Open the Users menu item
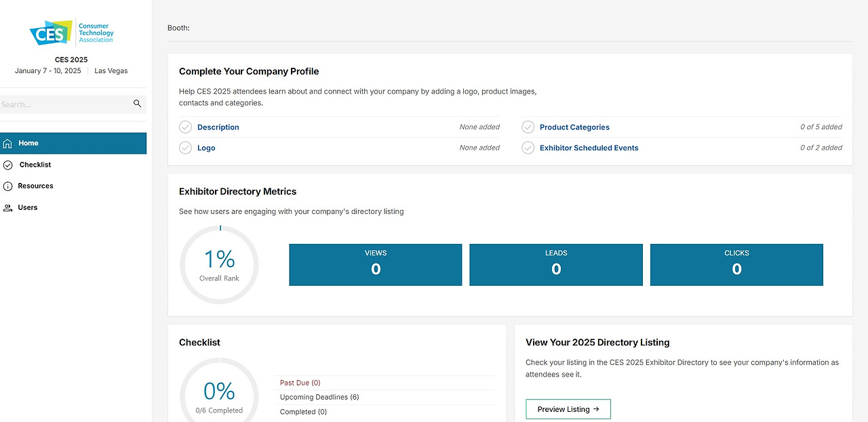Screen dimensions: 868x422 tap(28, 207)
